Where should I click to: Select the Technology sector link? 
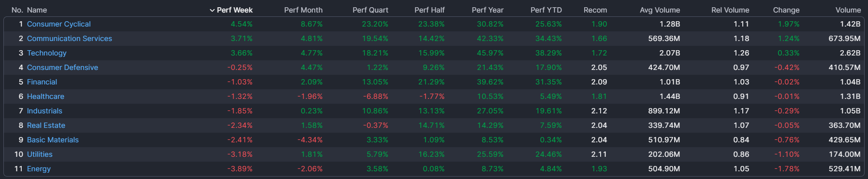coord(46,53)
